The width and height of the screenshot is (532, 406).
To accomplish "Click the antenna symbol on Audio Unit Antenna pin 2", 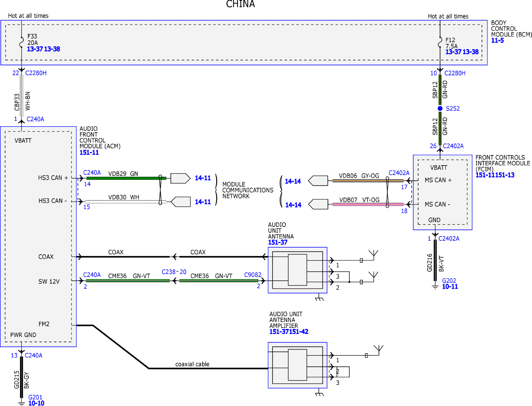I will coord(373,276).
